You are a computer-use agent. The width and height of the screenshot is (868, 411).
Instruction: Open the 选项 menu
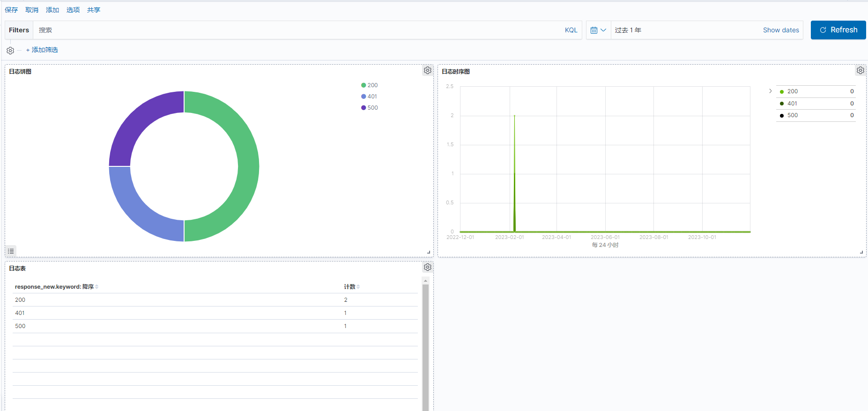tap(73, 10)
